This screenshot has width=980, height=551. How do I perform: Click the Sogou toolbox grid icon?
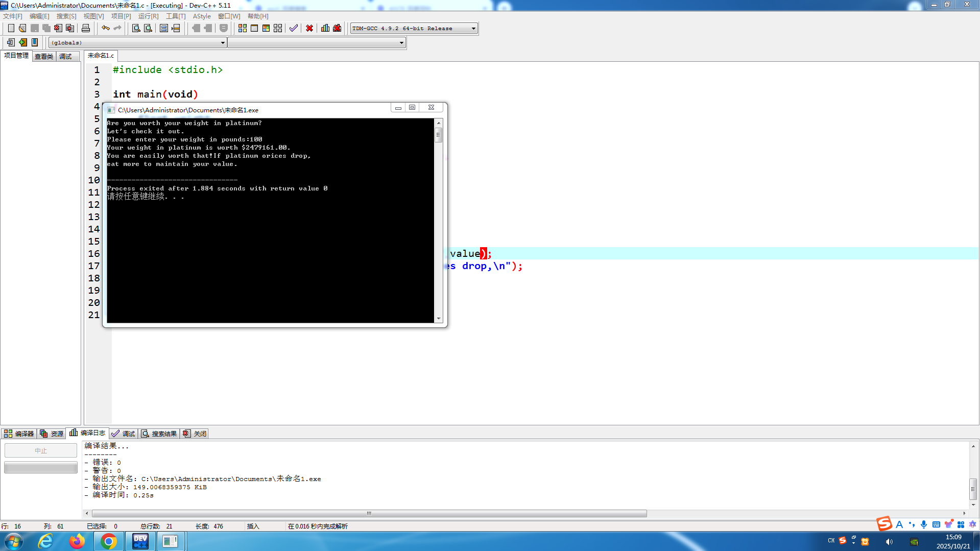[961, 524]
